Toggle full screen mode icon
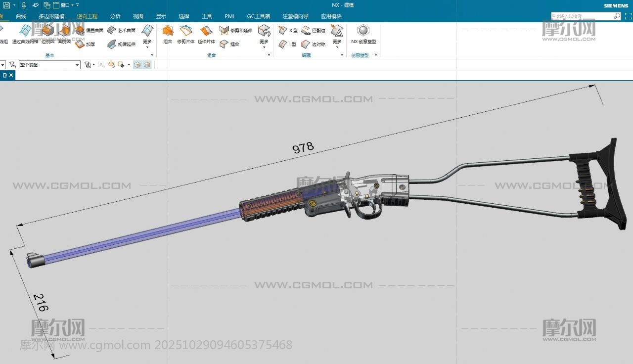Screen dimensions: 633x364 [x=628, y=16]
